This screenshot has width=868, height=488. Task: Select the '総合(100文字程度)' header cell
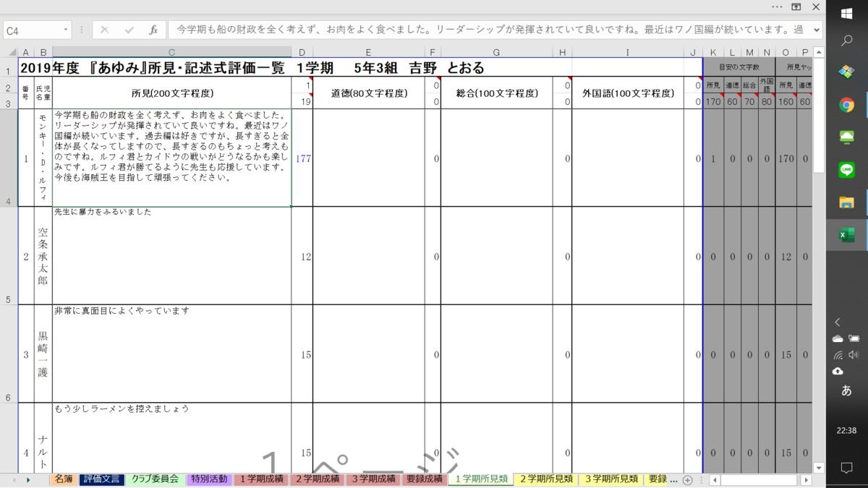coord(497,93)
